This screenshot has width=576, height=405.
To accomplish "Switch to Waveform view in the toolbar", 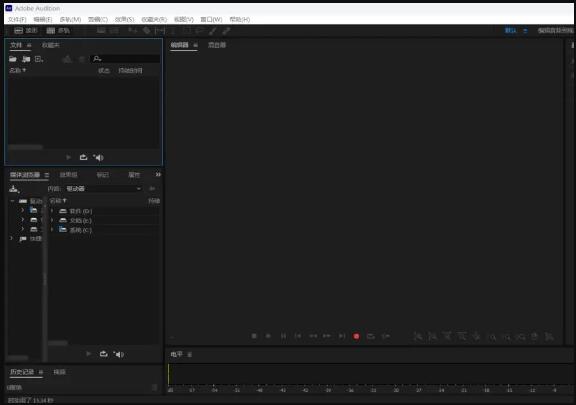I will (26, 31).
